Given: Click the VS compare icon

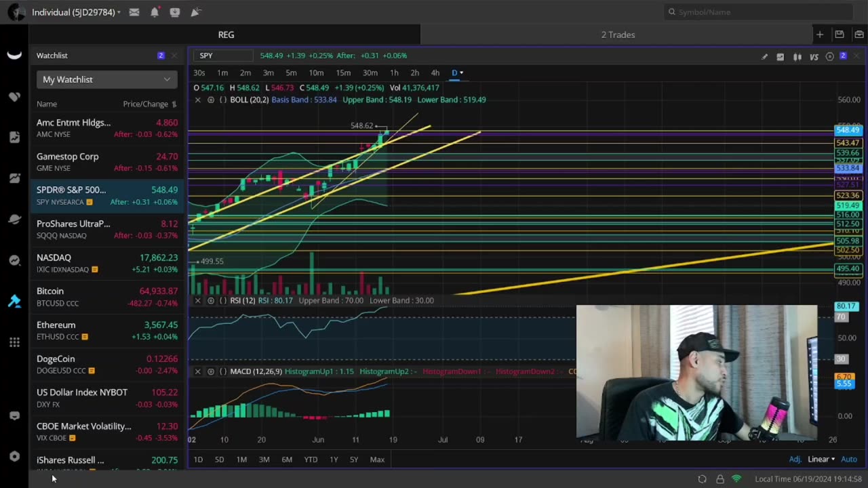Looking at the screenshot, I should coord(814,57).
